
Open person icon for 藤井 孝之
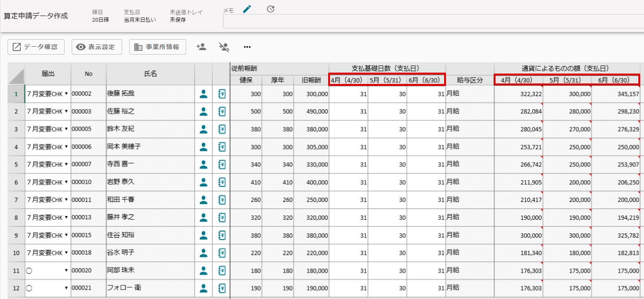pyautogui.click(x=204, y=217)
